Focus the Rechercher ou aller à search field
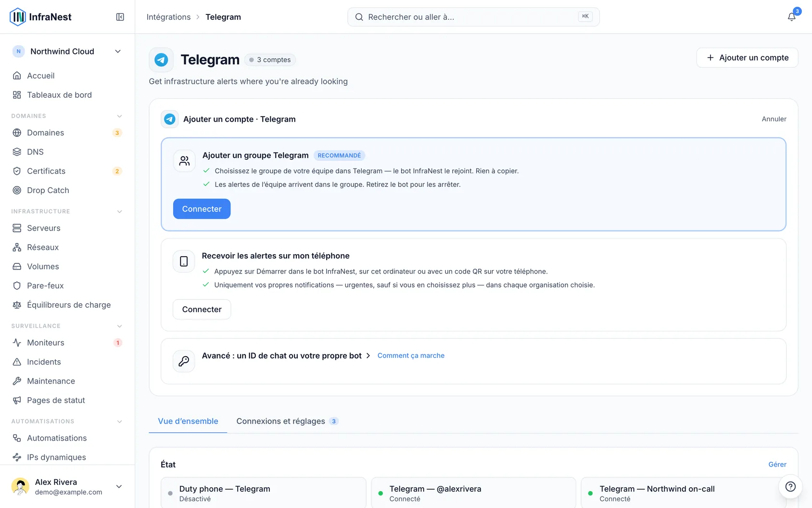 [x=473, y=17]
